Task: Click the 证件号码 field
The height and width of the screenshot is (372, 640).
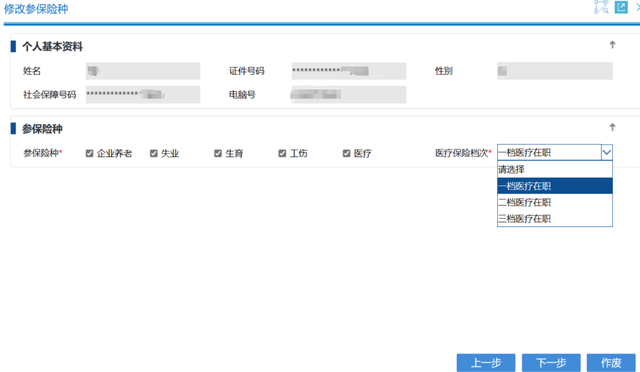Action: point(349,71)
